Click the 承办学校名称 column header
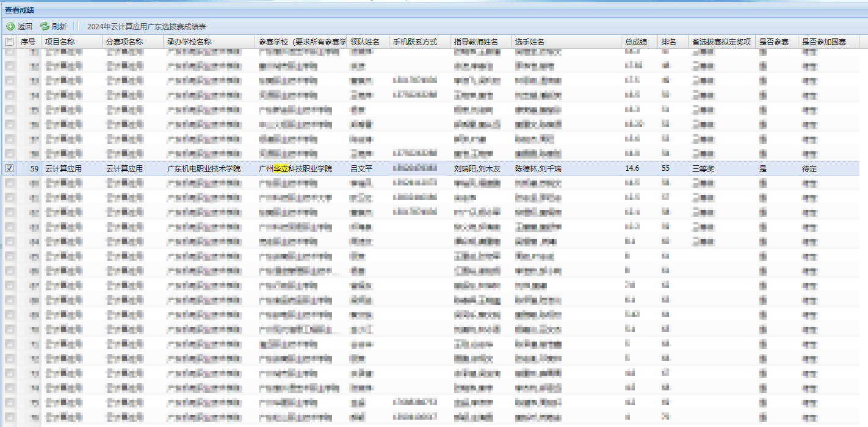868x427 pixels. tap(189, 42)
